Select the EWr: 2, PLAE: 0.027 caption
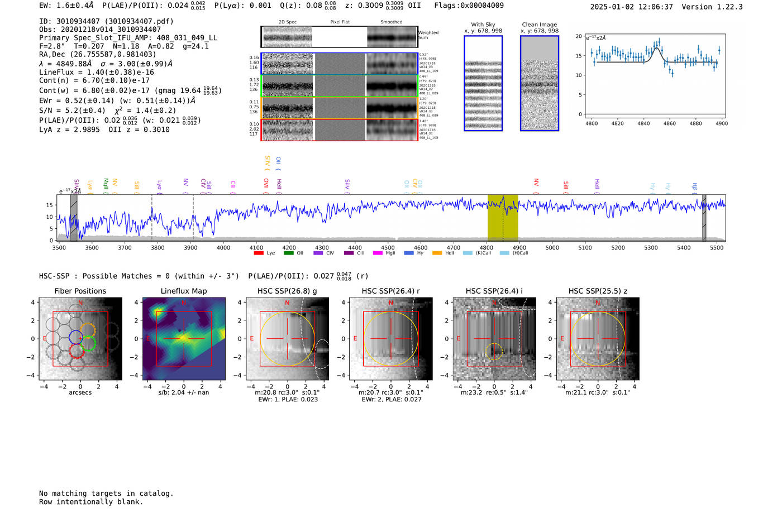The image size is (782, 532). coord(391,399)
